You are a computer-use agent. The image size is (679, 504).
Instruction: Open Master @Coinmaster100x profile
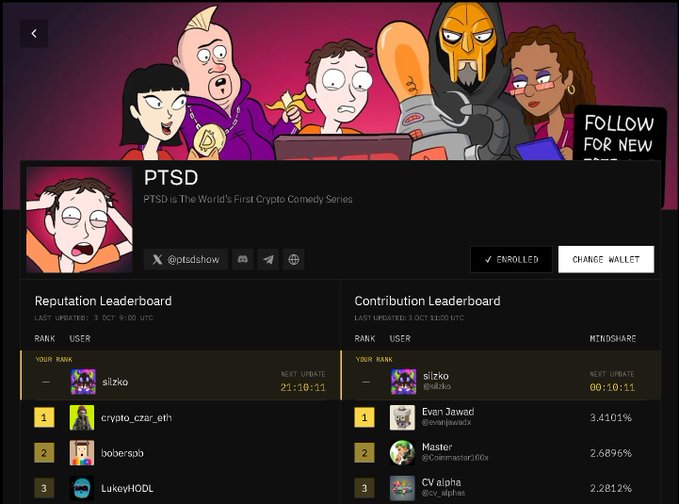(455, 452)
